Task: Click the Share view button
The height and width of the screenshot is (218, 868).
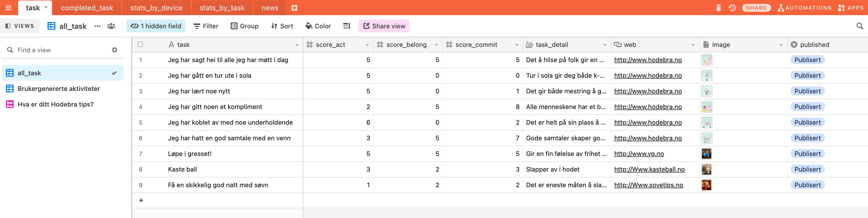Action: [x=384, y=26]
